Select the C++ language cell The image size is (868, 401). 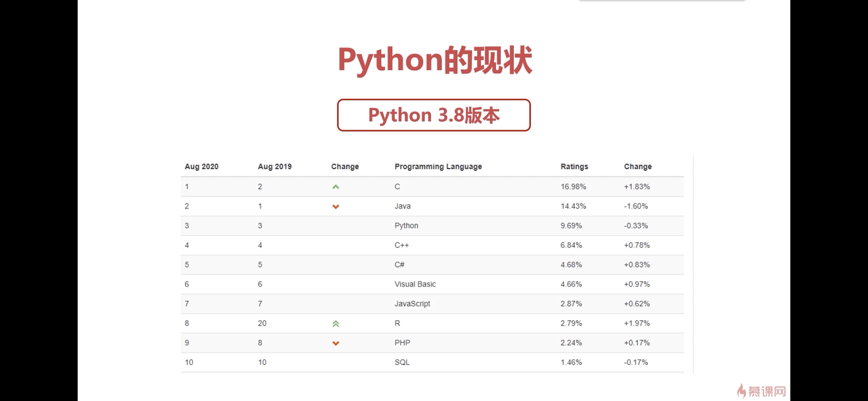click(402, 245)
